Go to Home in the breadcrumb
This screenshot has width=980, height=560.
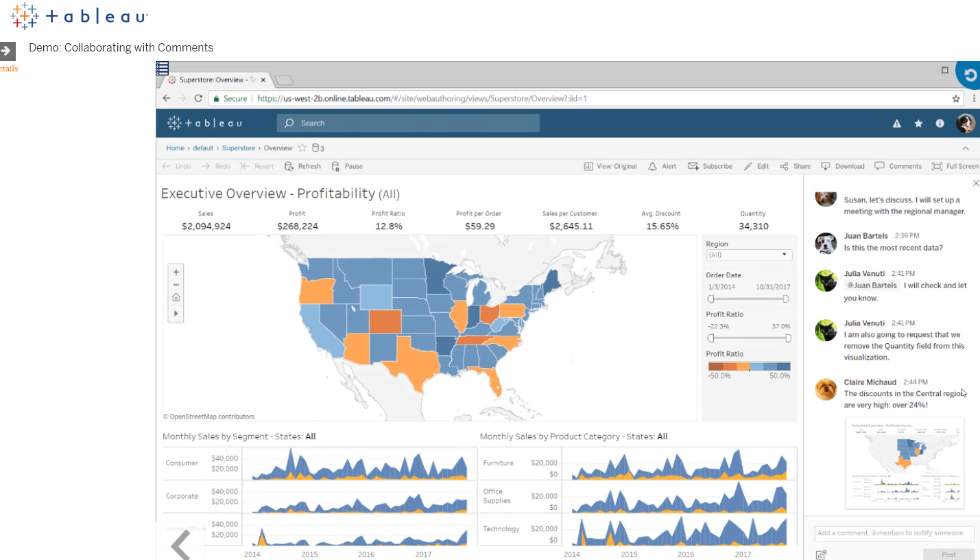175,148
